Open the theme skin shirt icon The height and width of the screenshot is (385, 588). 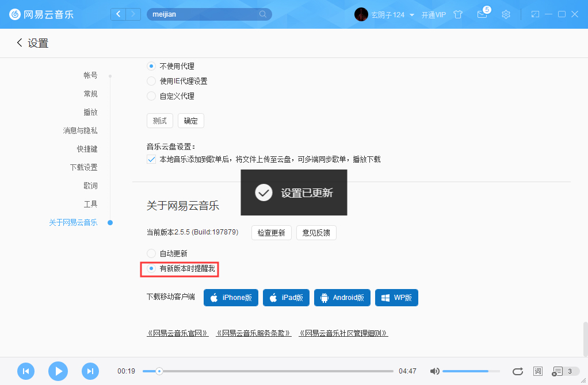coord(457,14)
